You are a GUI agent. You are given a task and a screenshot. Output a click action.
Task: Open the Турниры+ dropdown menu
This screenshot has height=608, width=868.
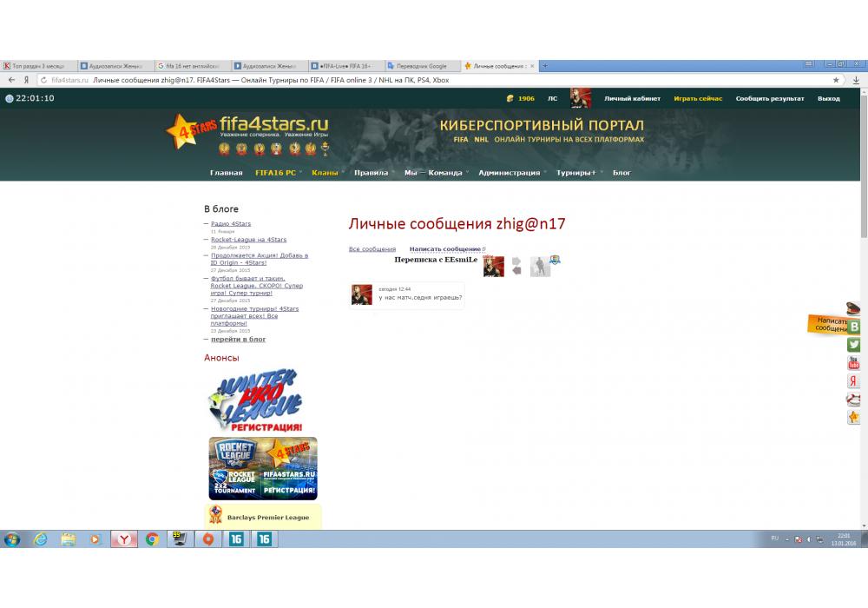click(576, 173)
